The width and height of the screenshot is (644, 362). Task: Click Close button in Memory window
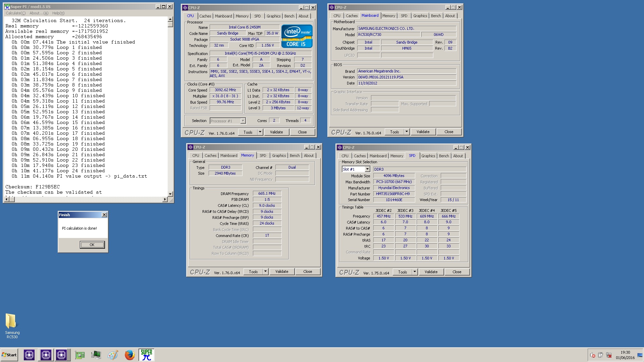click(308, 271)
